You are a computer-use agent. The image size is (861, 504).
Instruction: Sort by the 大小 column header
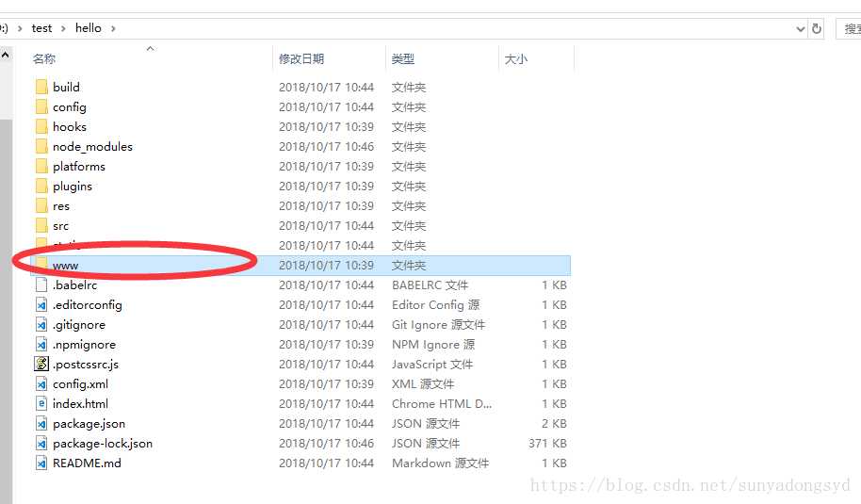point(515,58)
